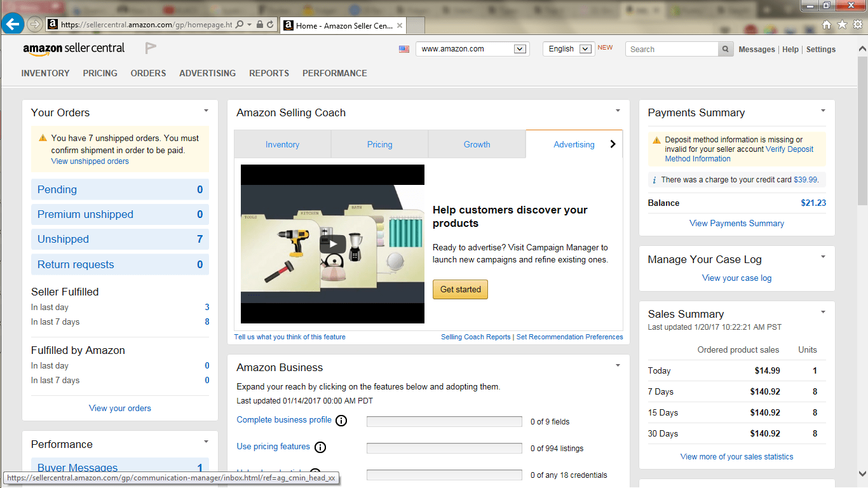The width and height of the screenshot is (868, 488).
Task: Click the Selling Coach tabs next arrow
Action: click(x=613, y=144)
